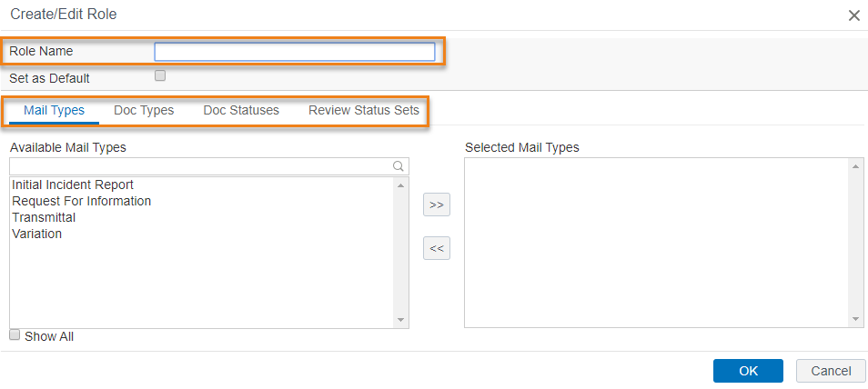Click the Cancel button
This screenshot has width=868, height=389.
click(x=831, y=371)
